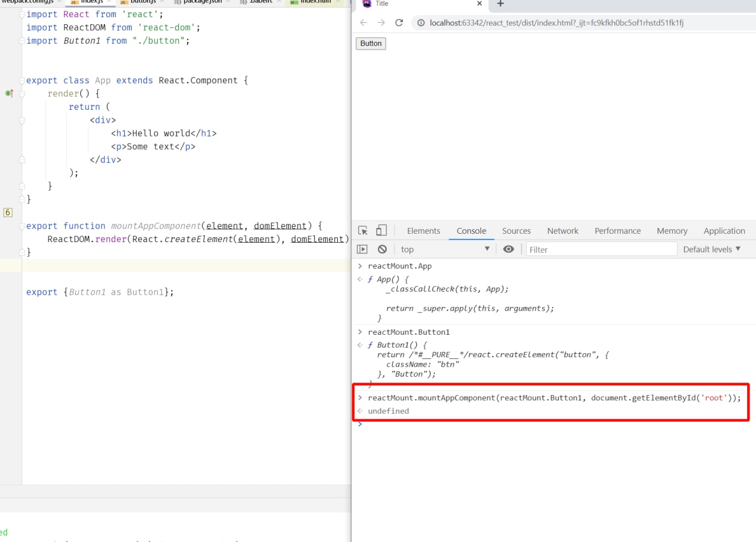
Task: Switch to the Elements tab in DevTools
Action: [x=423, y=231]
